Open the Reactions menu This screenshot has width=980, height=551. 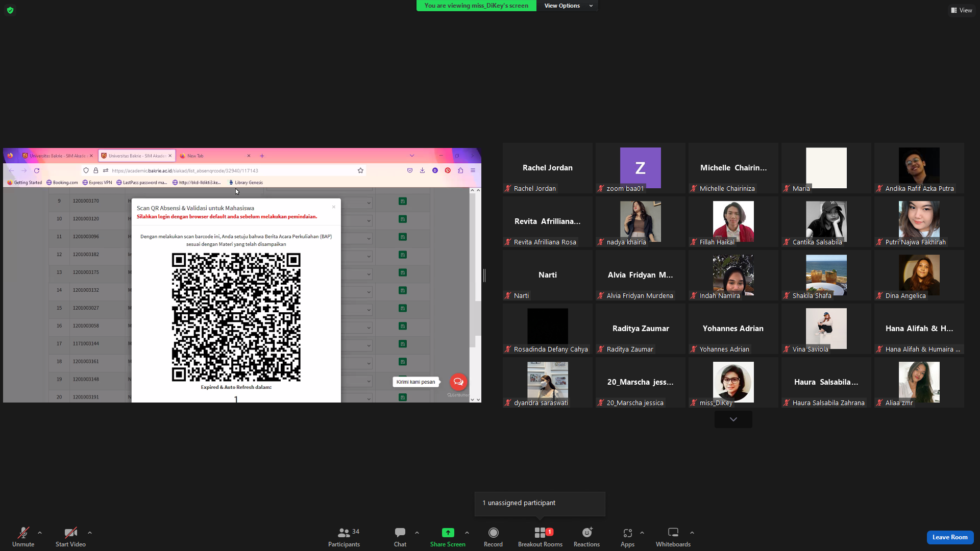coord(586,537)
